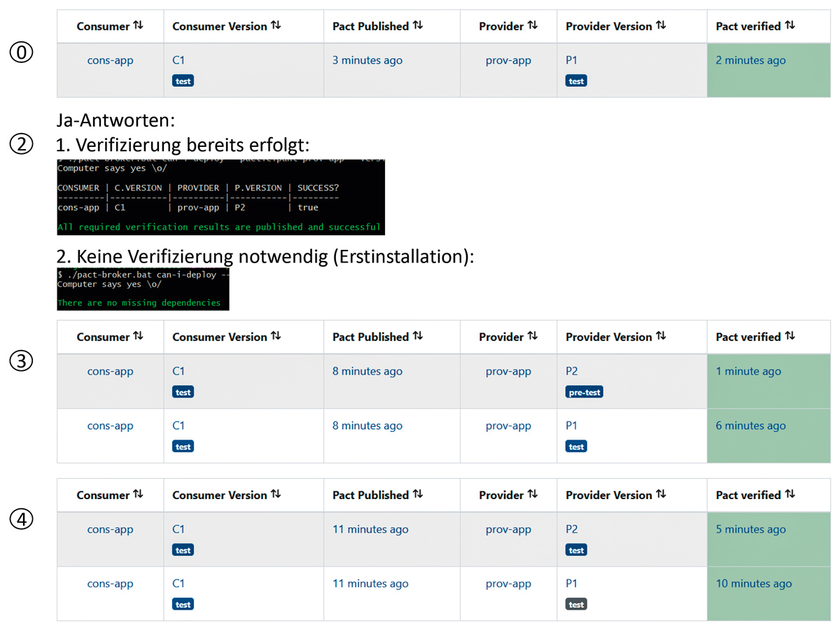Image resolution: width=840 pixels, height=630 pixels.
Task: Sort by Consumer column in table ⓪
Action: [138, 26]
